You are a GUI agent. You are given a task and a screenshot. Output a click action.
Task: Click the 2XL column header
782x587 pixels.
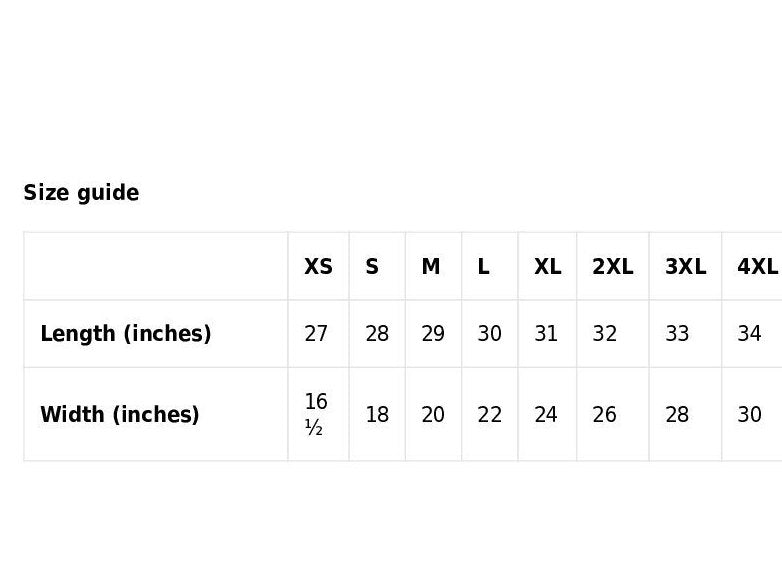(x=612, y=267)
